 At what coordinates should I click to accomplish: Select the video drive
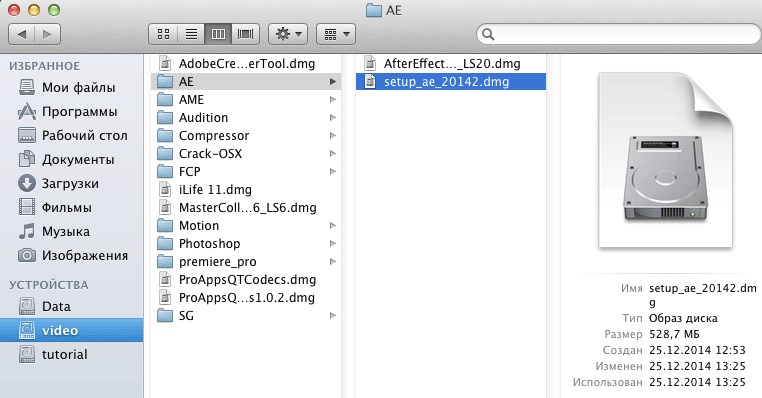[x=71, y=330]
